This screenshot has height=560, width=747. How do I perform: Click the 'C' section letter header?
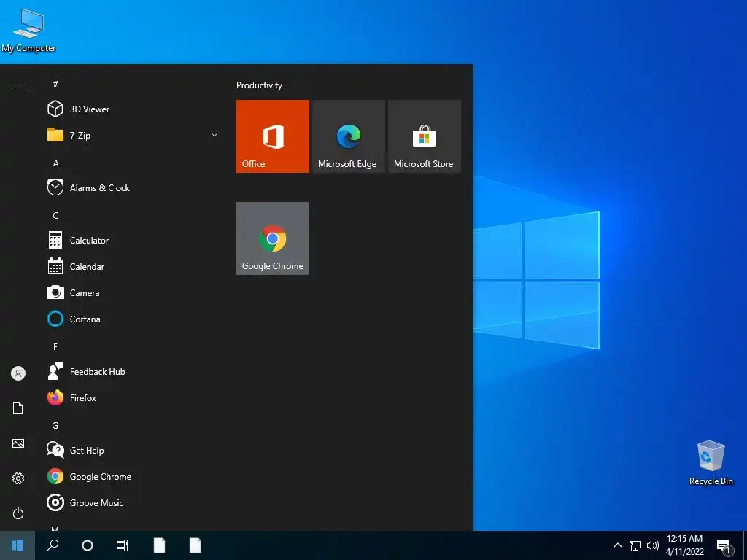tap(55, 215)
